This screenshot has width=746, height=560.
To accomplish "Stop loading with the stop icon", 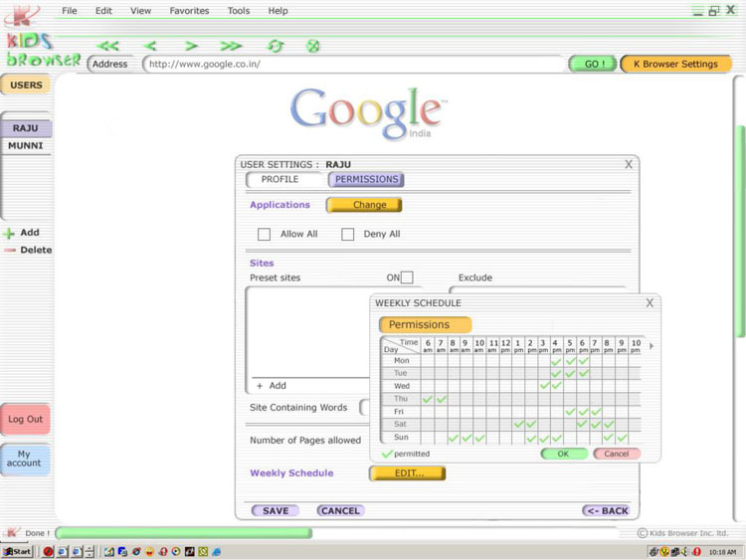I will [x=312, y=46].
